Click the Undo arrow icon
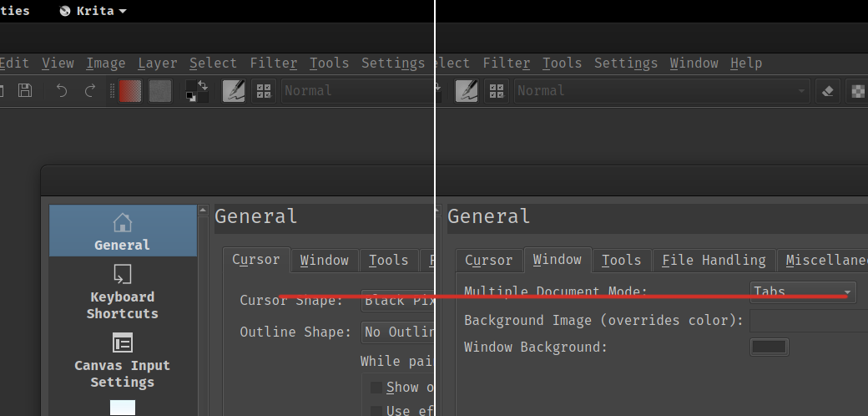Image resolution: width=868 pixels, height=416 pixels. (62, 90)
